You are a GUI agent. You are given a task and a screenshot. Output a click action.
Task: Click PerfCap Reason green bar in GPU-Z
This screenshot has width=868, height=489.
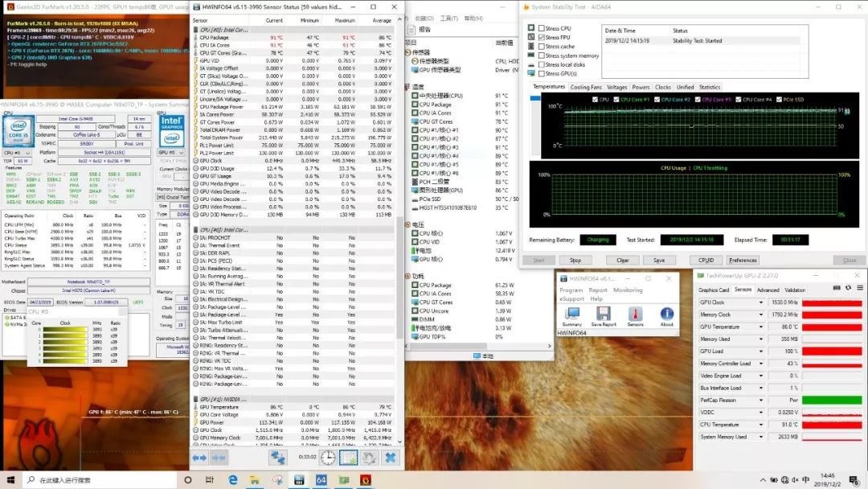pos(832,400)
